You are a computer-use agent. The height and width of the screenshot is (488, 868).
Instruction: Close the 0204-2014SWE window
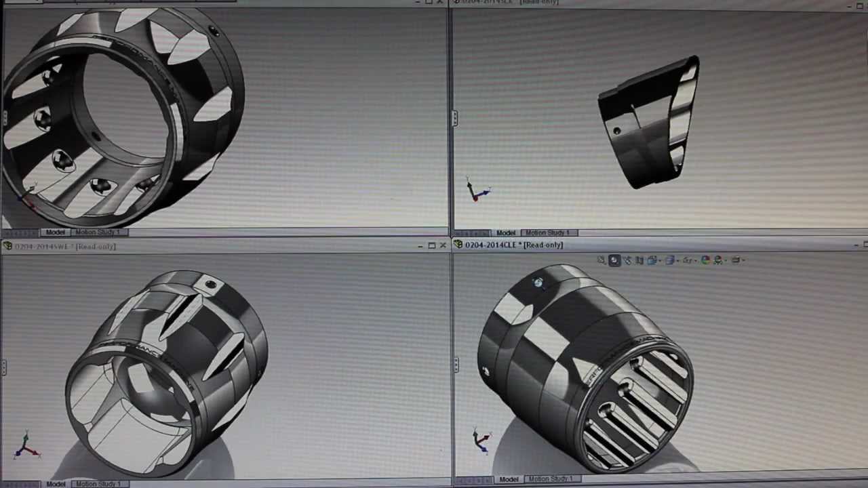click(443, 245)
